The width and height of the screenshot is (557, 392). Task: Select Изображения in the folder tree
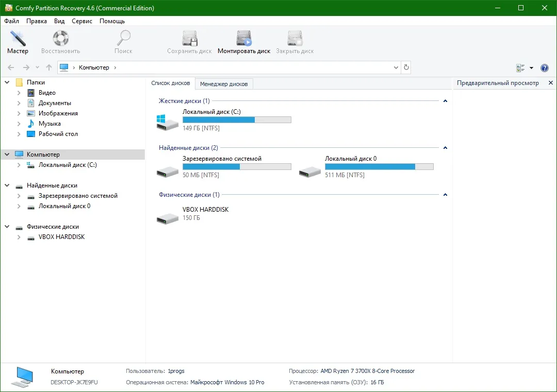[58, 113]
